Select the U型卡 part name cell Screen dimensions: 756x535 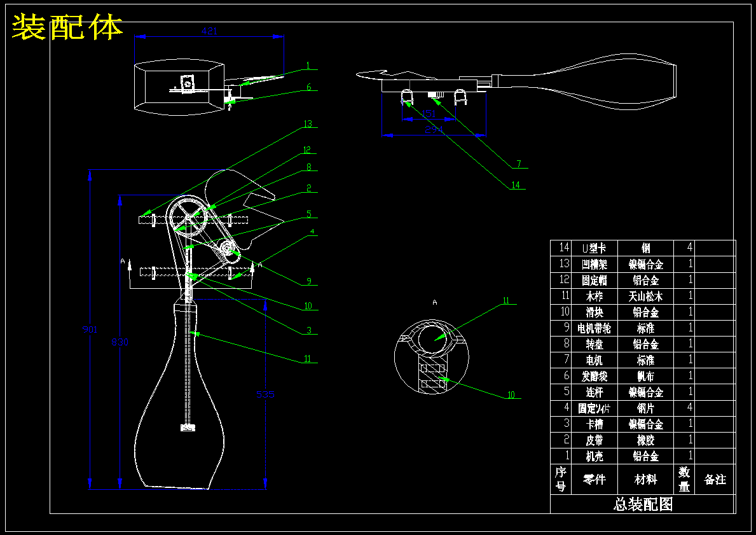(x=594, y=249)
